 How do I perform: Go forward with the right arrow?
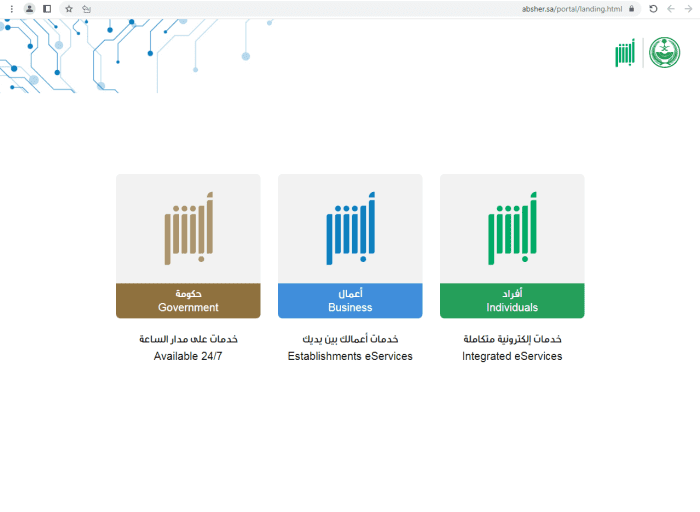click(x=688, y=9)
